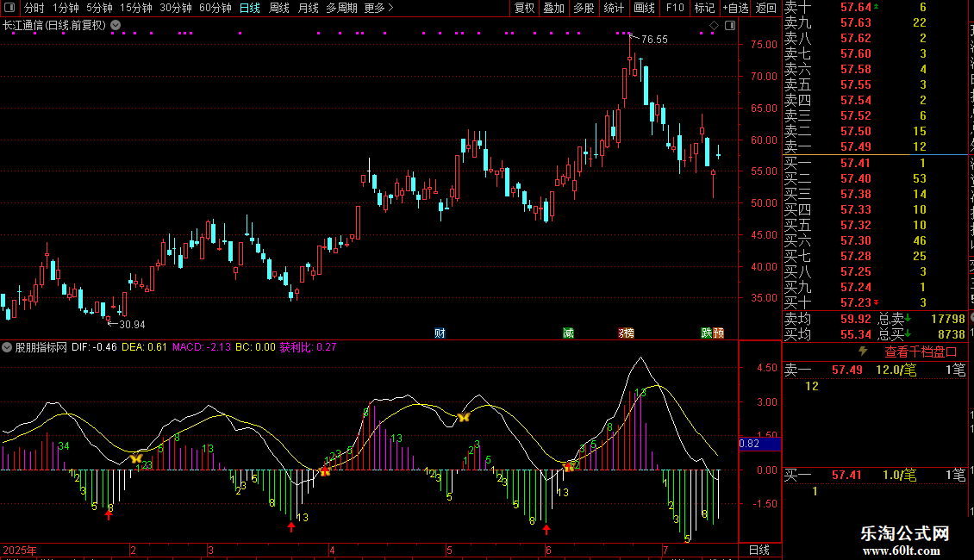This screenshot has height=560, width=974.
Task: Select 买二 bid row at 57.40
Action: (x=875, y=179)
